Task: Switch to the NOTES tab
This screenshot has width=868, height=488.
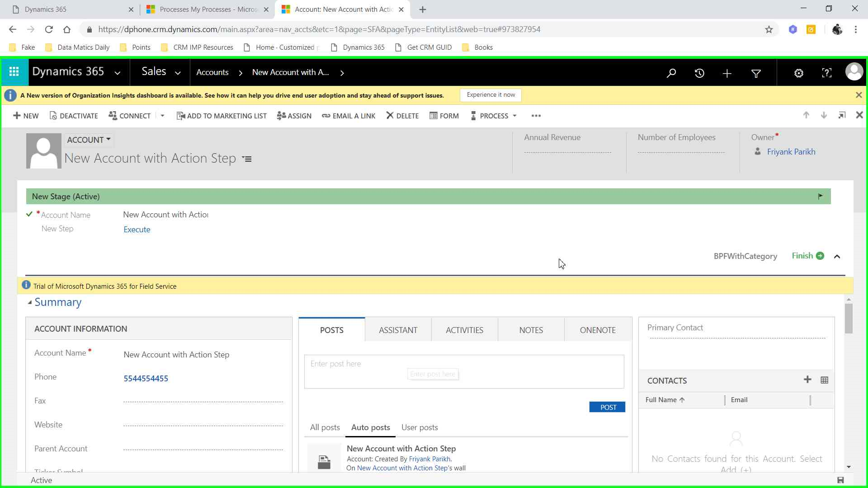Action: tap(531, 330)
